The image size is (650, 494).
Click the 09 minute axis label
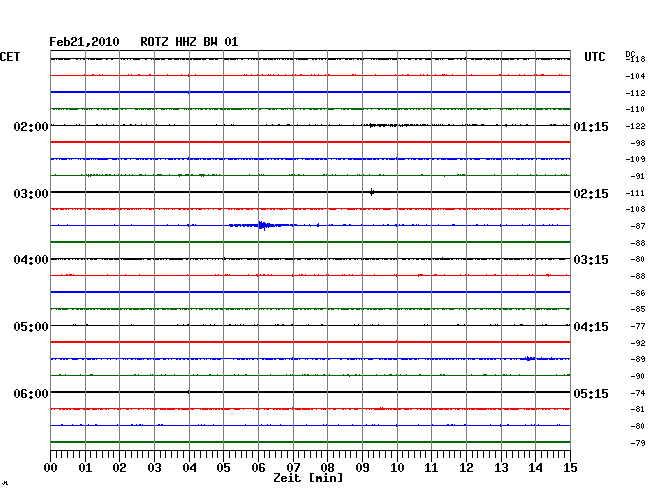click(362, 468)
